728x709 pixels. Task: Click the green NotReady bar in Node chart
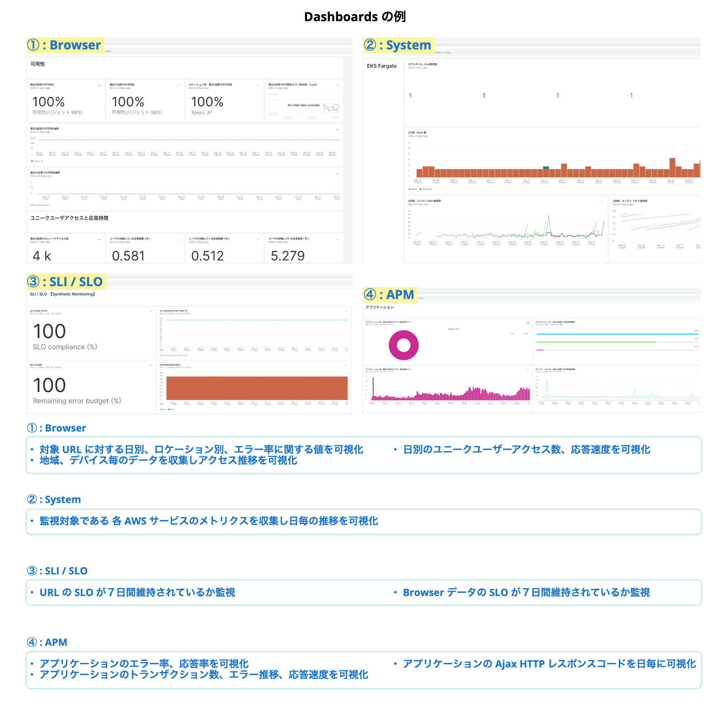click(546, 168)
